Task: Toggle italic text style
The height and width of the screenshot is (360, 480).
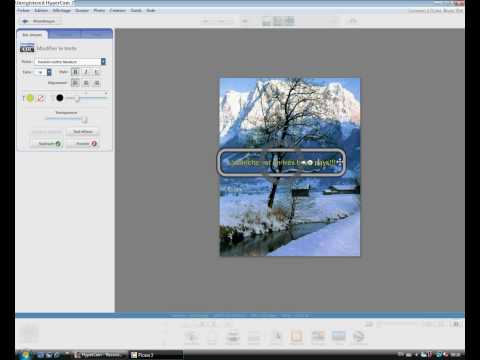Action: 86,72
